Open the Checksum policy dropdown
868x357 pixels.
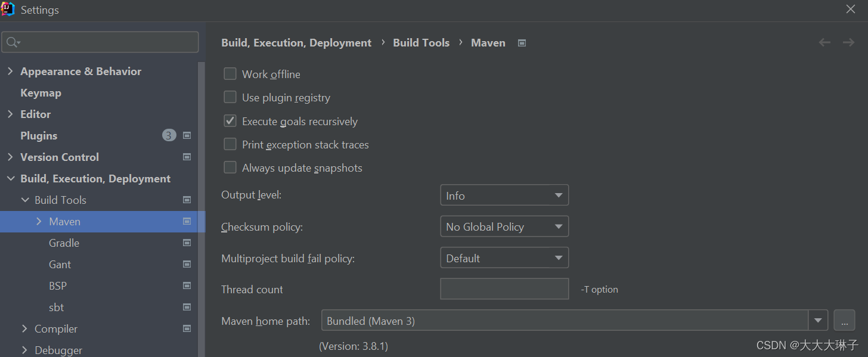pos(504,226)
